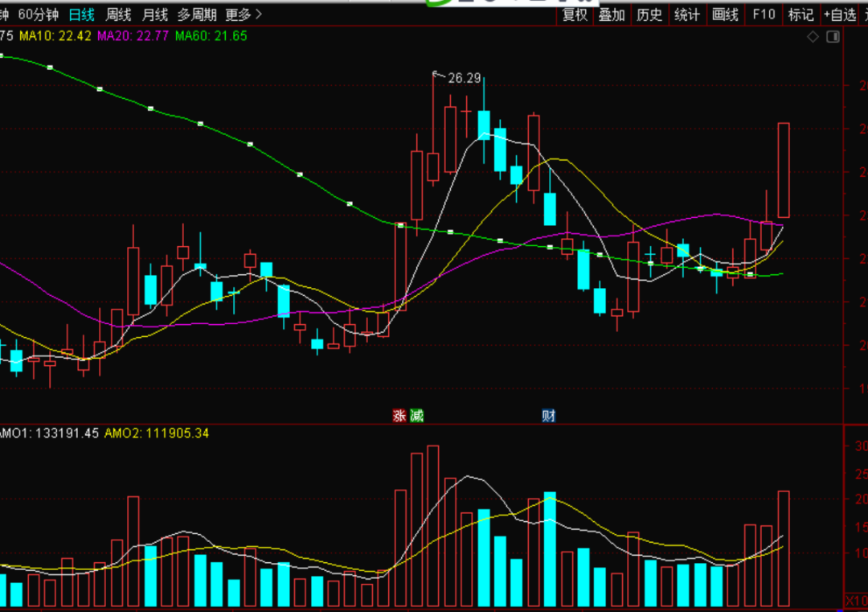Switch to the 月线 monthly tab
This screenshot has height=612, width=868.
tap(155, 15)
